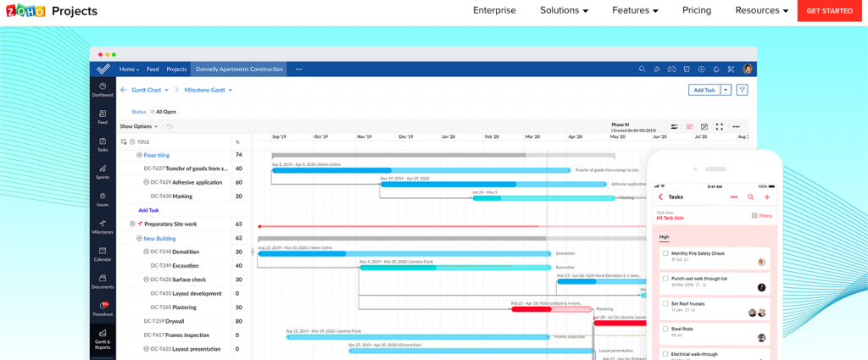The image size is (868, 360).
Task: Click the DC-T265 Plastering red Gantt bar
Action: click(x=551, y=309)
